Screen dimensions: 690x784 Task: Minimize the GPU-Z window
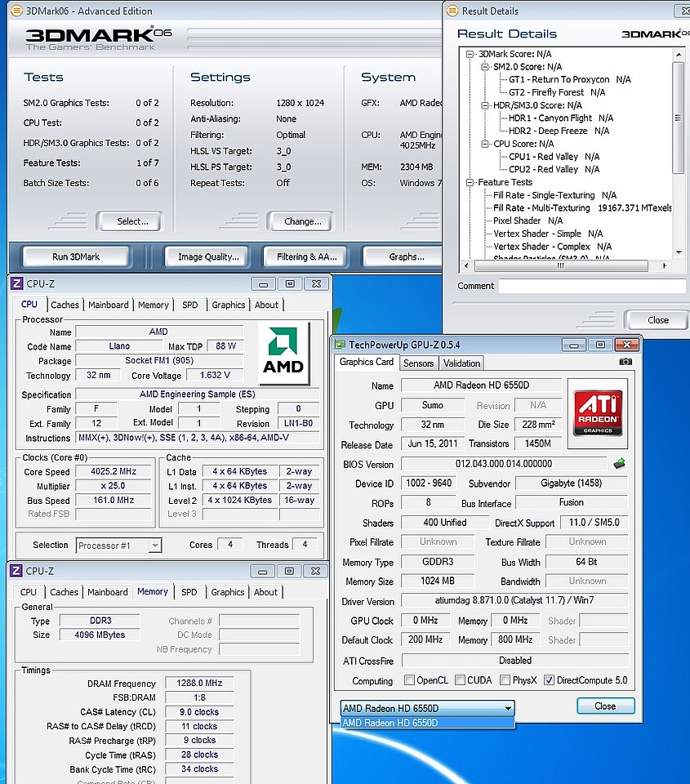[574, 345]
